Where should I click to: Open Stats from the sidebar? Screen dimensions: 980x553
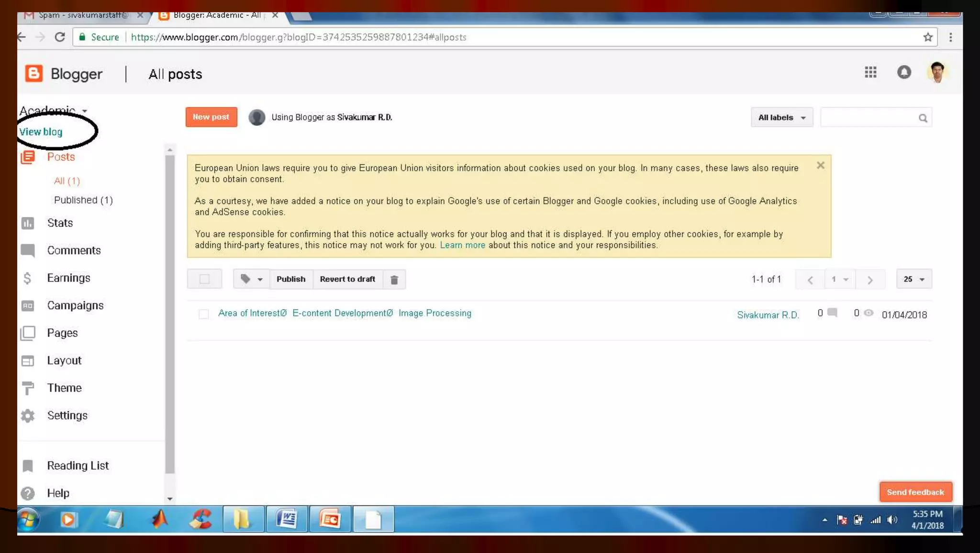60,223
